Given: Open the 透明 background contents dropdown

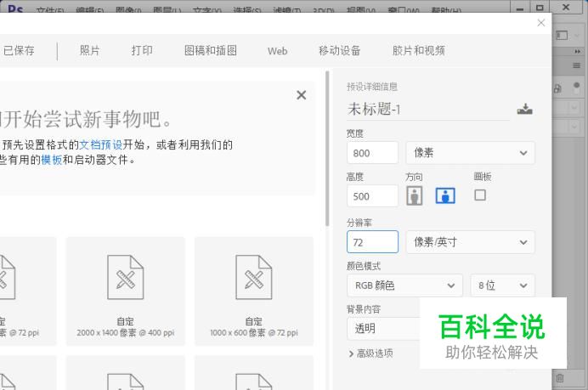Looking at the screenshot, I should (x=383, y=329).
